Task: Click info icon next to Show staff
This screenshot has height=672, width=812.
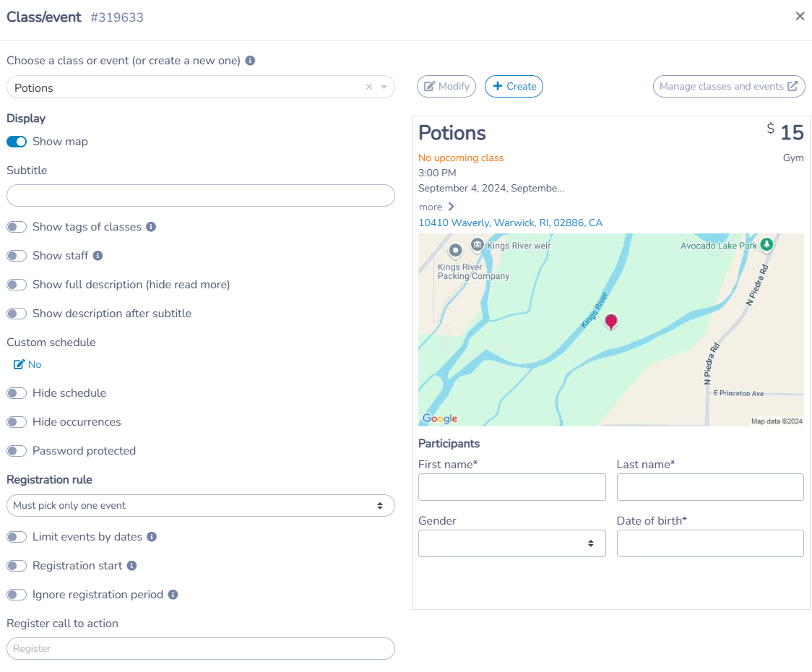Action: pyautogui.click(x=98, y=256)
